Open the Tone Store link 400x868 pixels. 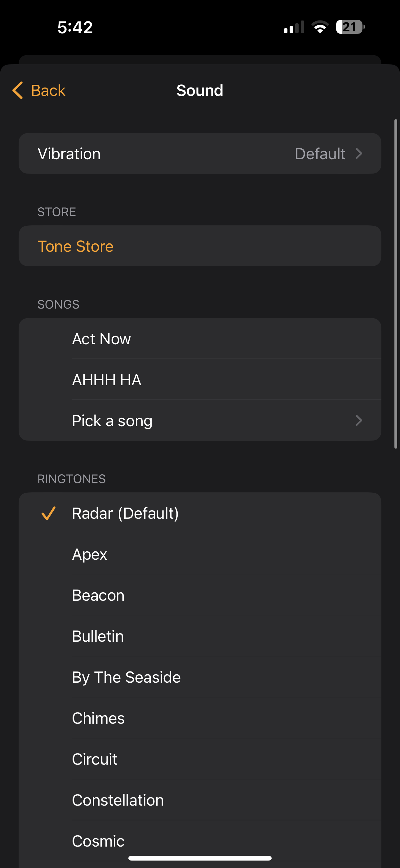click(75, 246)
